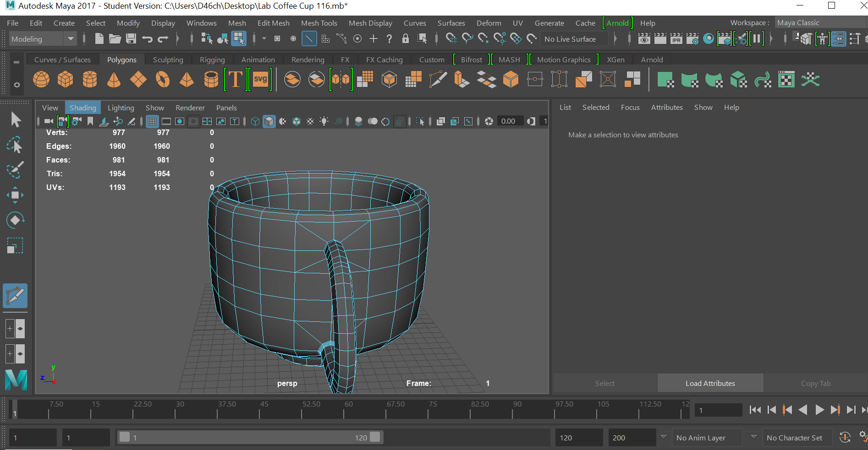Image resolution: width=868 pixels, height=450 pixels.
Task: Toggle wireframe on shaded display
Action: 297,121
